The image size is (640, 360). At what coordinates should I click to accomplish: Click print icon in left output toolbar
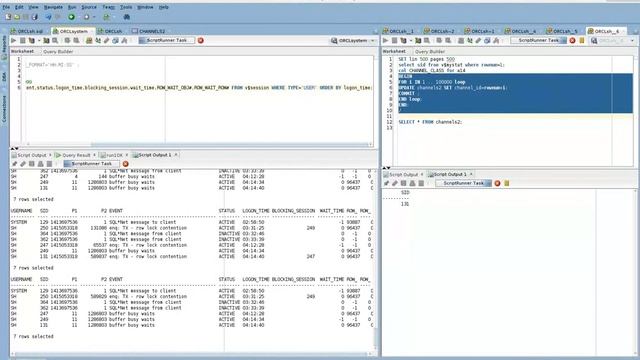(40, 164)
